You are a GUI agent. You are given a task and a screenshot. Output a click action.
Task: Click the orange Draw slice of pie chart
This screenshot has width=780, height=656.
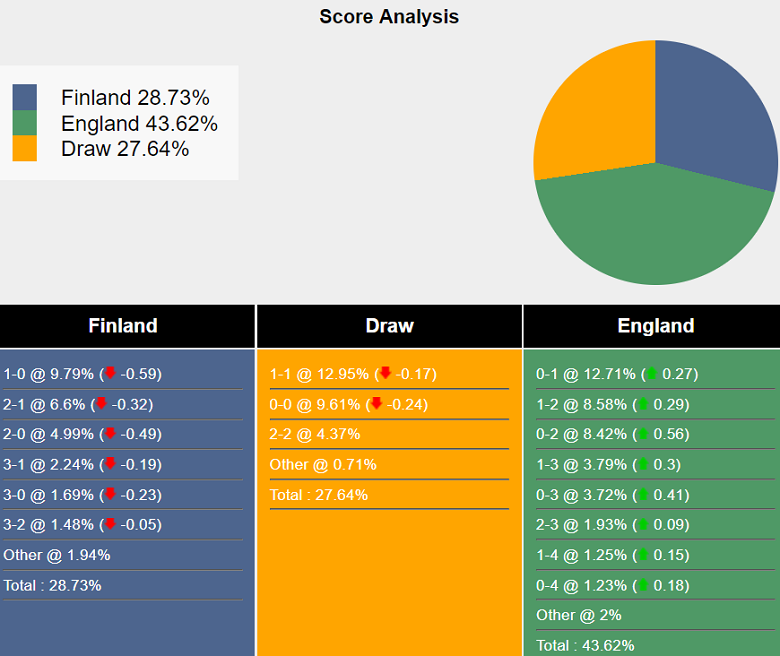pyautogui.click(x=590, y=120)
